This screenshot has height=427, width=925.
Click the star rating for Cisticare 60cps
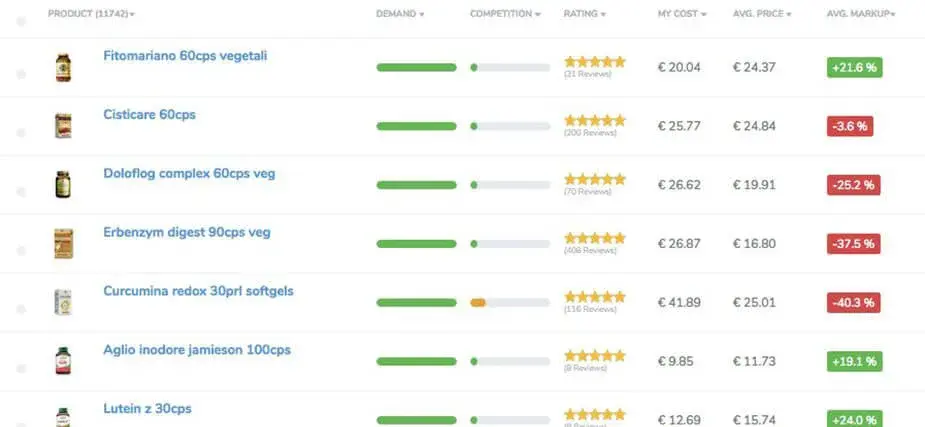pyautogui.click(x=595, y=120)
